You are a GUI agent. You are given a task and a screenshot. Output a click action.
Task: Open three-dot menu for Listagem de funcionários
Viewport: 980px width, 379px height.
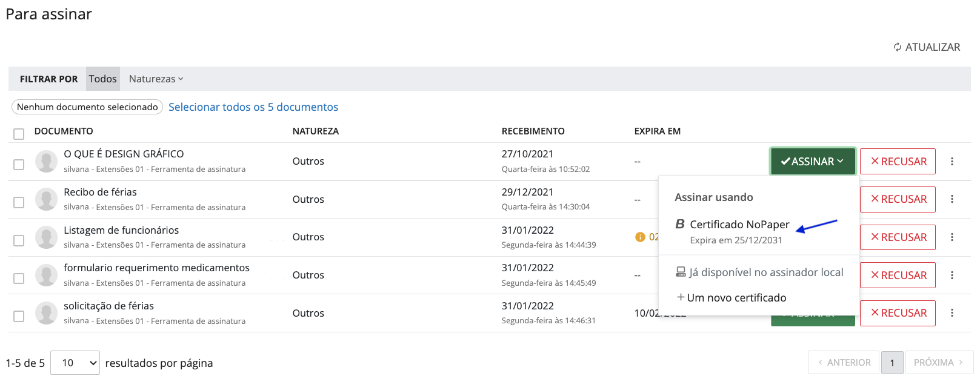click(x=952, y=237)
